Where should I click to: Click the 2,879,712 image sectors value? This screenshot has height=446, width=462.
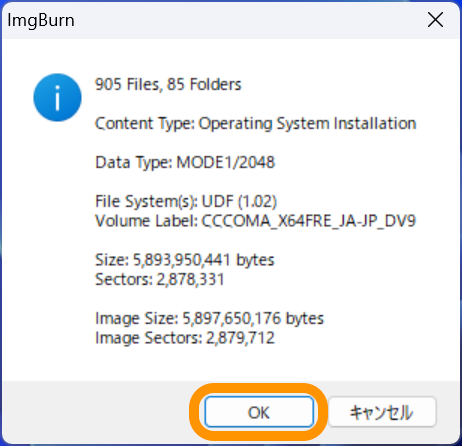[240, 338]
